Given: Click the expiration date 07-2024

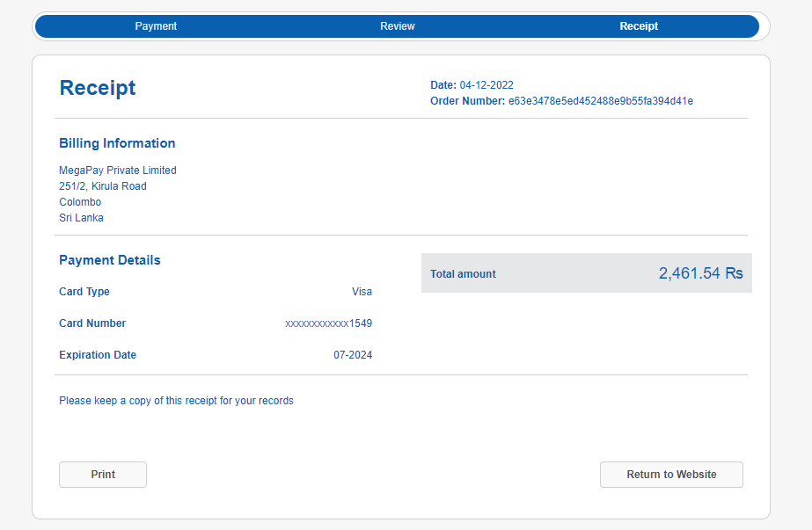Looking at the screenshot, I should point(353,355).
